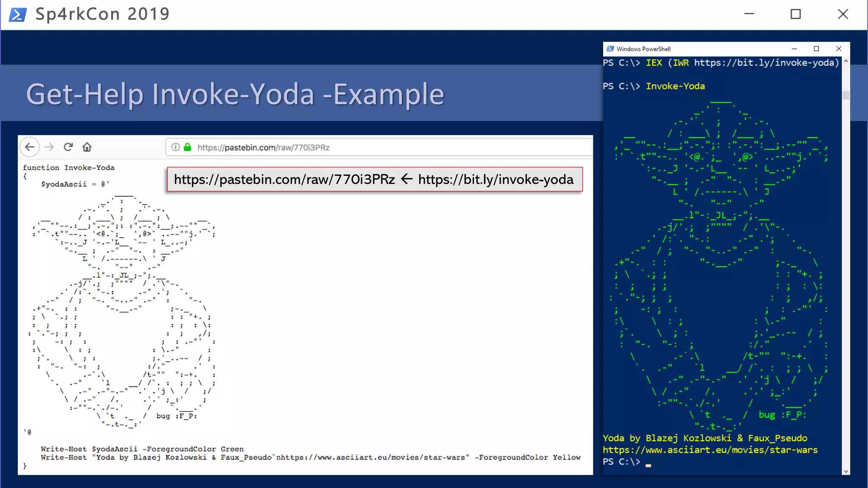The image size is (868, 488).
Task: Go to the browser home page
Action: [87, 147]
